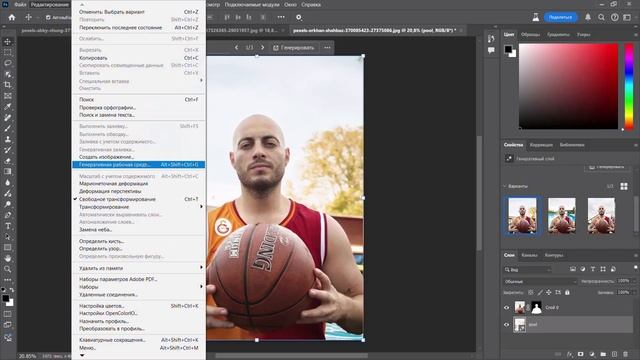The height and width of the screenshot is (360, 640).
Task: Select the third variation thumbnail
Action: pos(601,216)
